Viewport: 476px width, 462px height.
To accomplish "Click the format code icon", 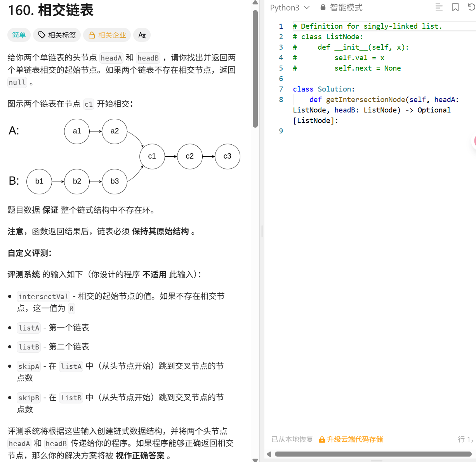I will [439, 7].
